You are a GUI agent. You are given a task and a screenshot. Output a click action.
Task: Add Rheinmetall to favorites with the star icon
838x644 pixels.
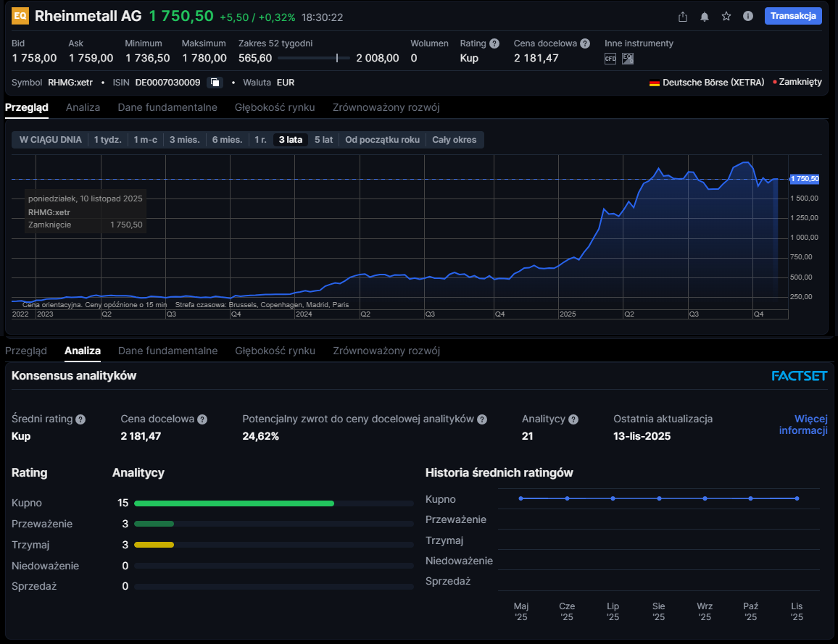tap(726, 17)
